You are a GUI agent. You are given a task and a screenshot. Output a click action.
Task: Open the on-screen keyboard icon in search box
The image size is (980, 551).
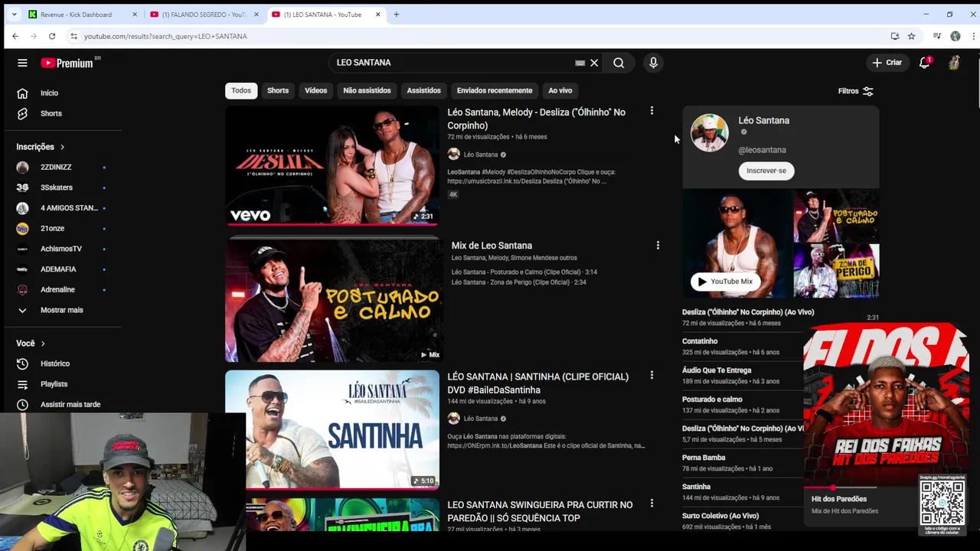[580, 63]
